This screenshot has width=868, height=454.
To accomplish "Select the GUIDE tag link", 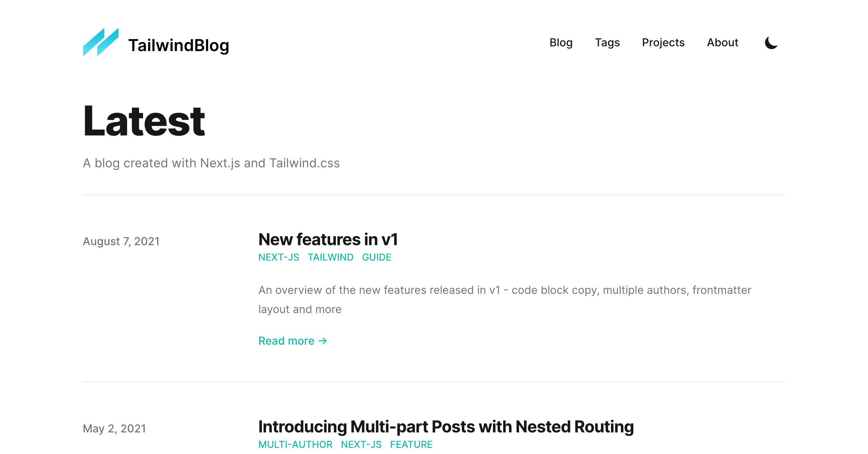I will [x=376, y=257].
